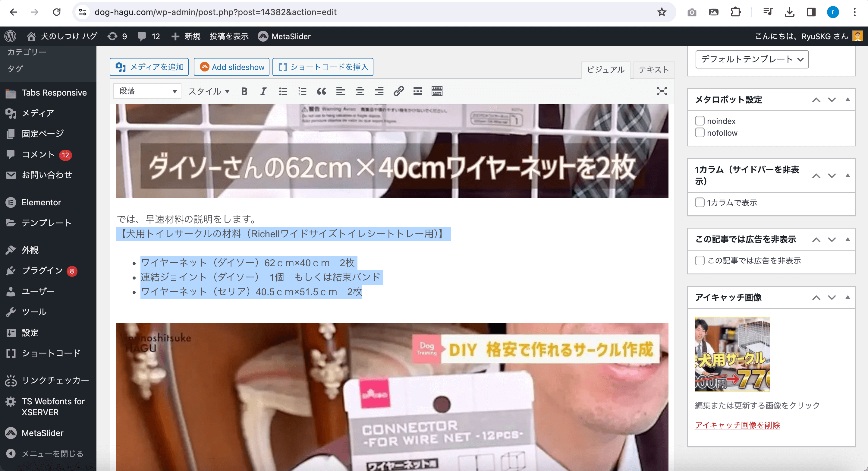The height and width of the screenshot is (471, 868).
Task: Check the 1カラムで表示 option
Action: pos(700,202)
